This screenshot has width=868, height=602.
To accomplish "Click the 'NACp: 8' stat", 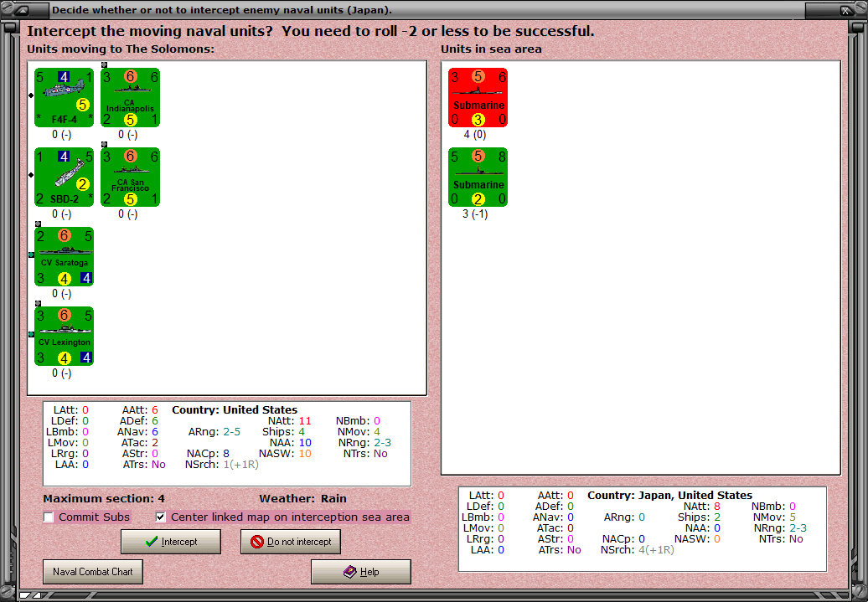I will click(x=208, y=454).
